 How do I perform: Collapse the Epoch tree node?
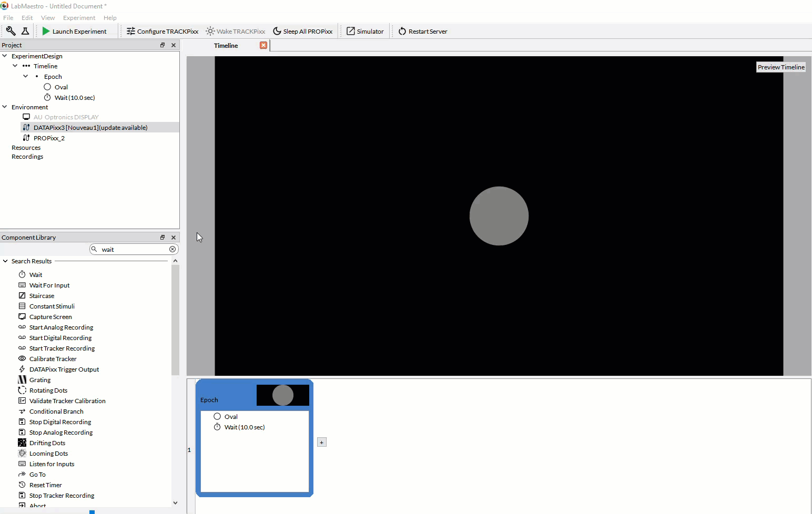coord(25,76)
